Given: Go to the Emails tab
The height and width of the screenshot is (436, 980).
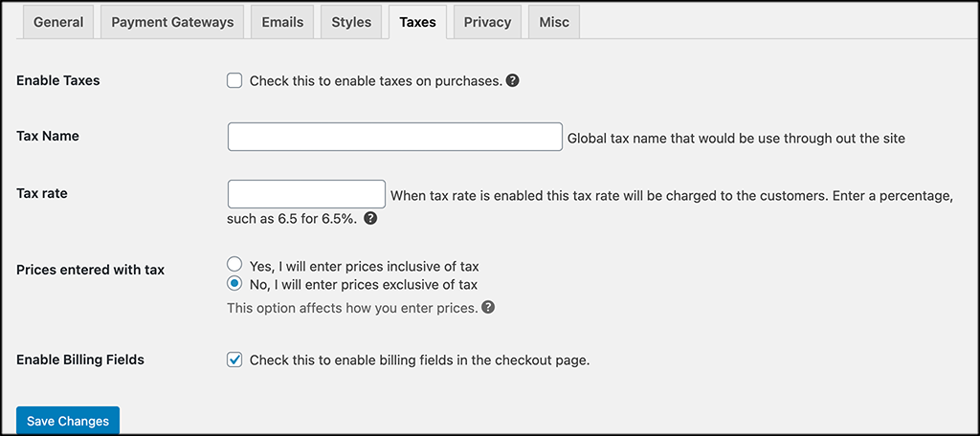Looking at the screenshot, I should 282,22.
